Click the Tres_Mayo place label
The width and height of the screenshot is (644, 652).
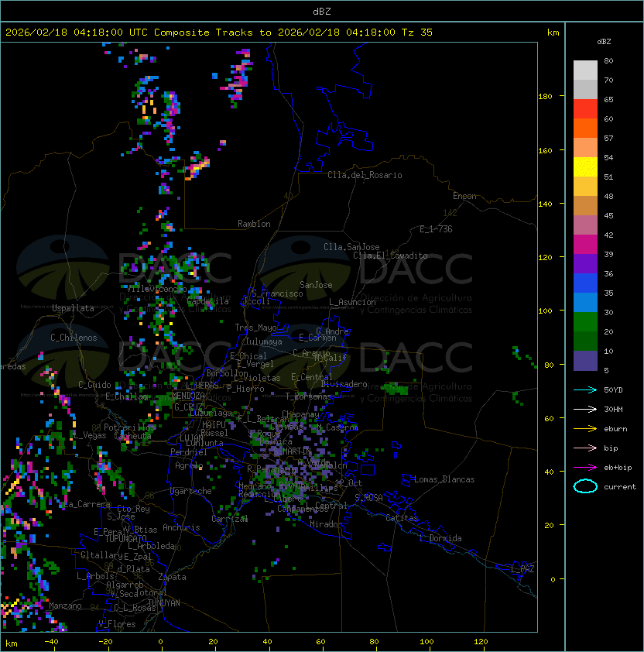pos(255,328)
